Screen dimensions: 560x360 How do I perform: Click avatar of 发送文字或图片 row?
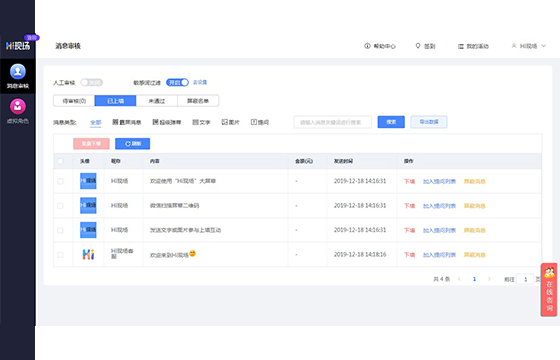tap(88, 230)
